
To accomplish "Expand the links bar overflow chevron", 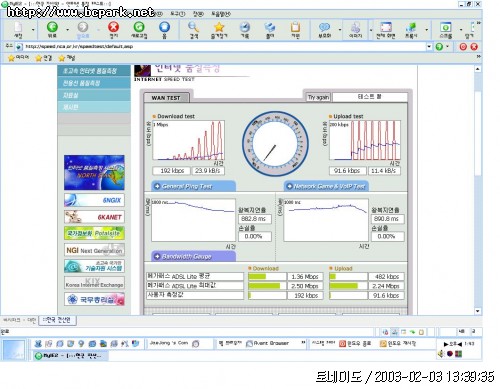I will (479, 57).
